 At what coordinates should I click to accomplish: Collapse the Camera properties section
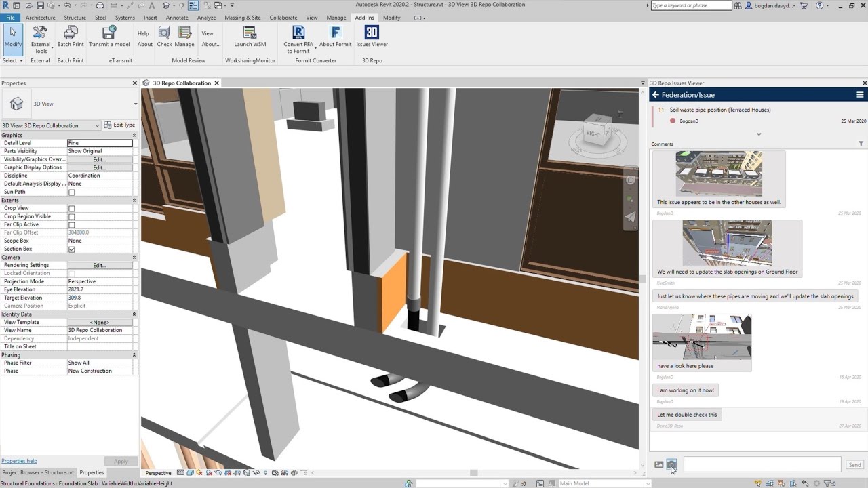pos(134,257)
